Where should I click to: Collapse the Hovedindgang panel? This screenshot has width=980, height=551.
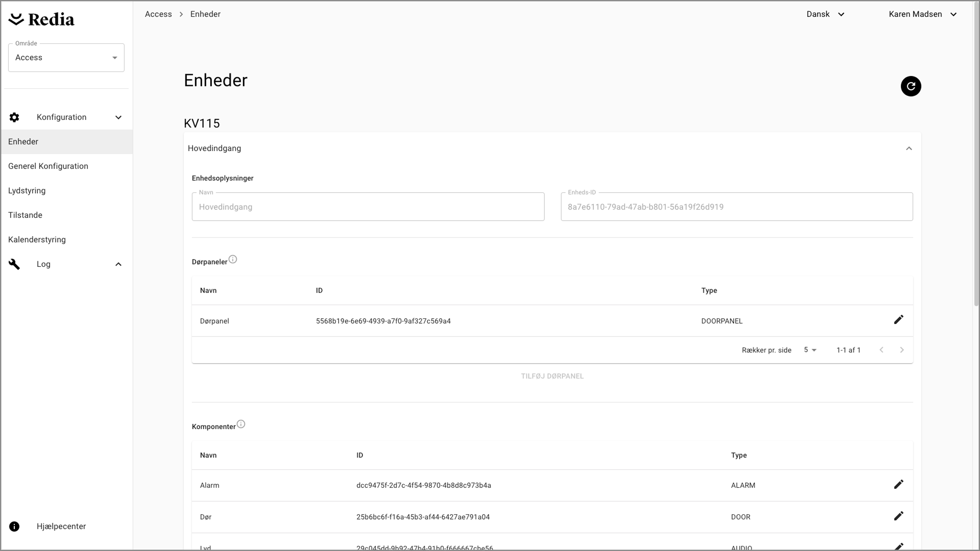pos(908,149)
